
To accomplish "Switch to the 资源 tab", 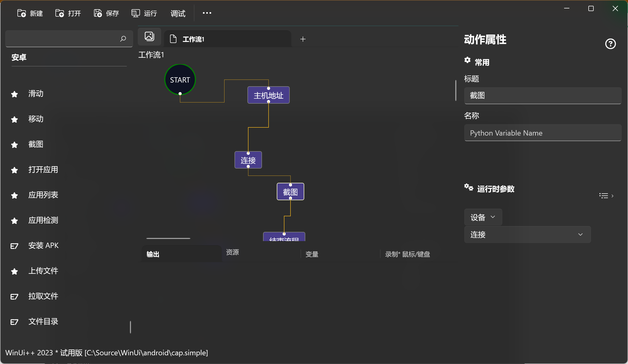I will click(232, 252).
